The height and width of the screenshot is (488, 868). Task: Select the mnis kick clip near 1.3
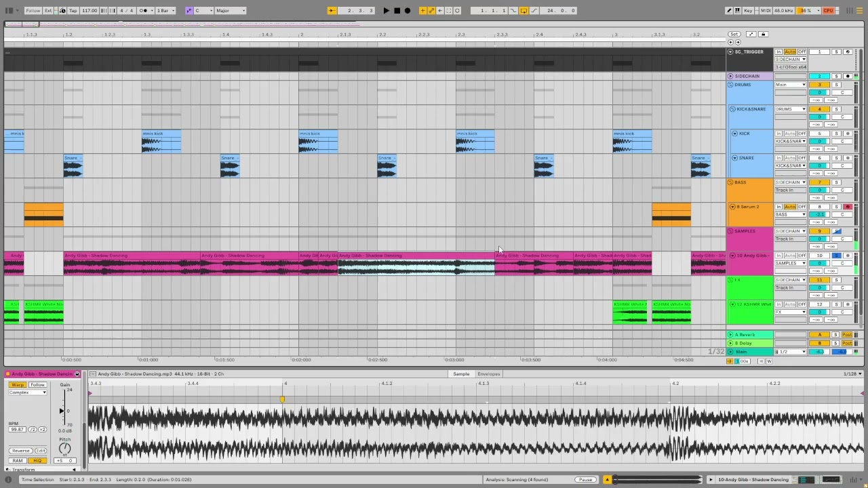click(161, 141)
